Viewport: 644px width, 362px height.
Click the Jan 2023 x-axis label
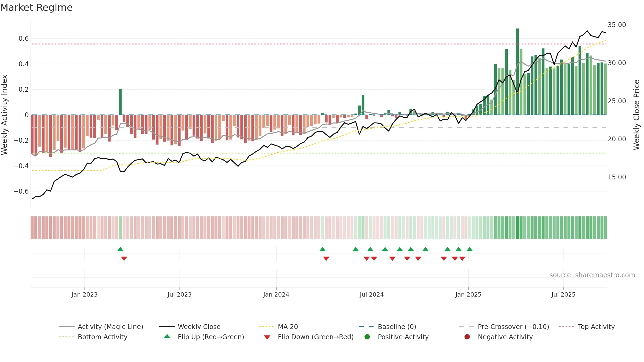click(x=84, y=294)
